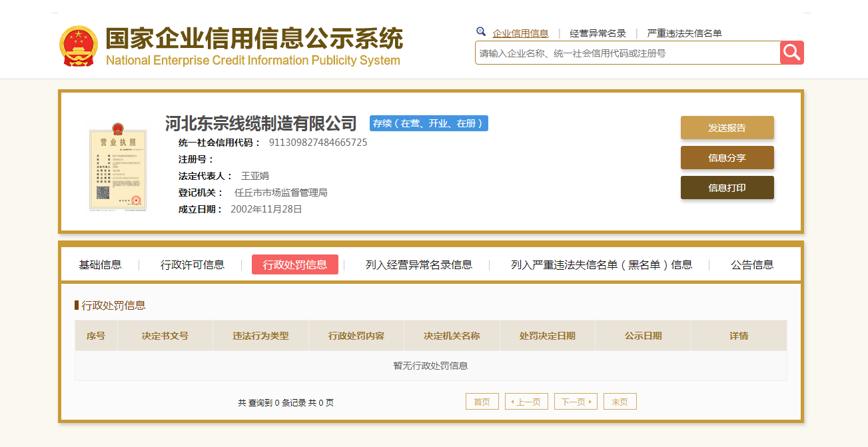Click the 信息分享 button
Viewport: 868px width, 447px height.
727,158
